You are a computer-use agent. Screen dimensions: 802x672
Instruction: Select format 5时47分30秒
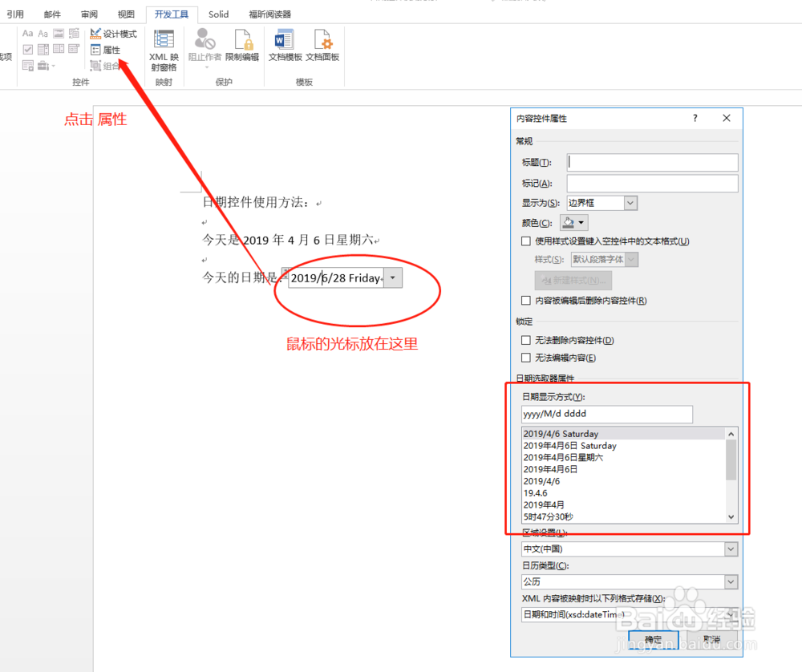[x=623, y=516]
